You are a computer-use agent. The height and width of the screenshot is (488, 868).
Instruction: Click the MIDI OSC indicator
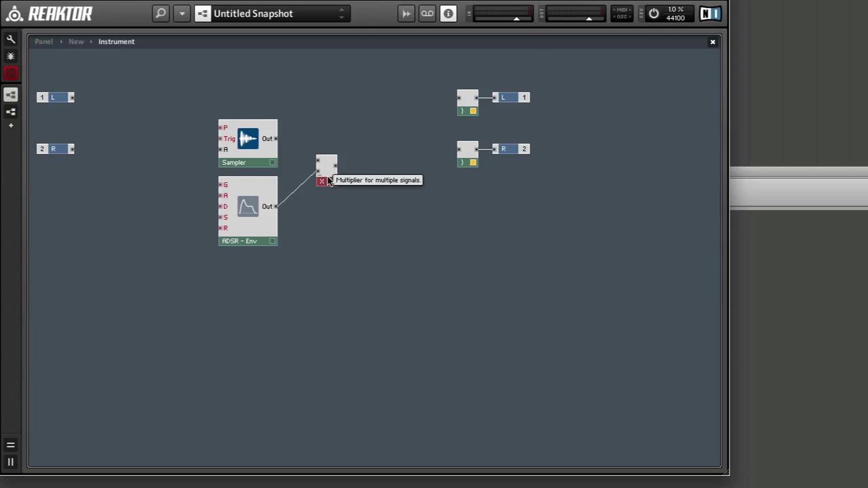click(622, 14)
